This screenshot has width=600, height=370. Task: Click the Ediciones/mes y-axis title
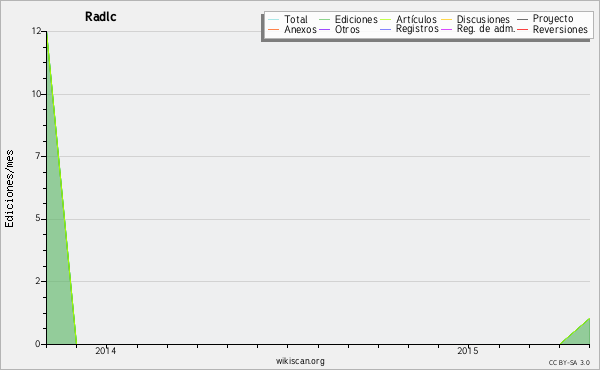(x=9, y=189)
